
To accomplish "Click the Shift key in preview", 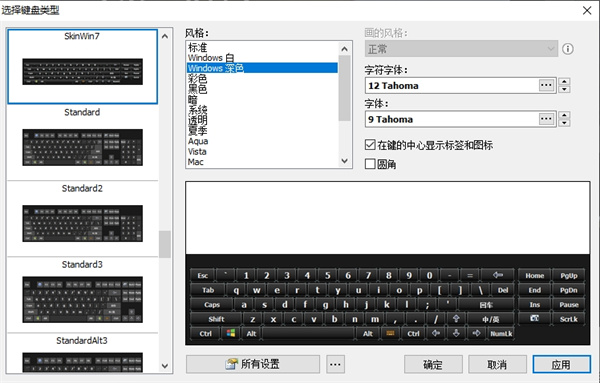I will pos(216,319).
